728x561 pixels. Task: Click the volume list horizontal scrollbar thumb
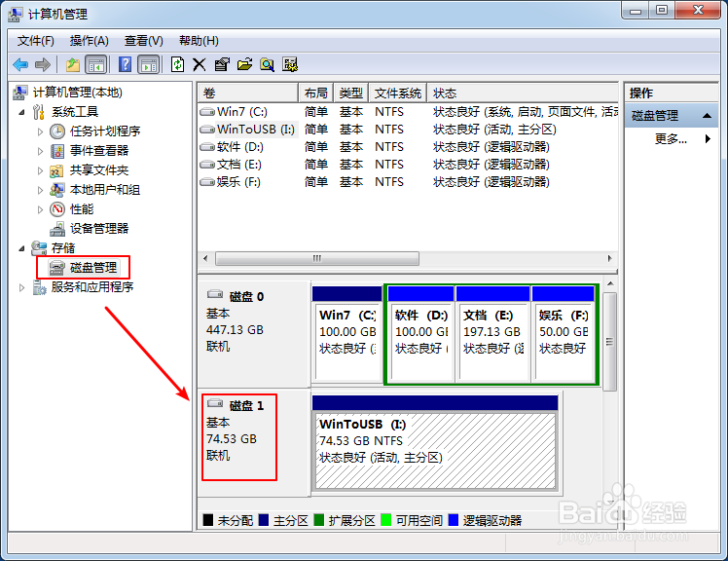coord(317,258)
